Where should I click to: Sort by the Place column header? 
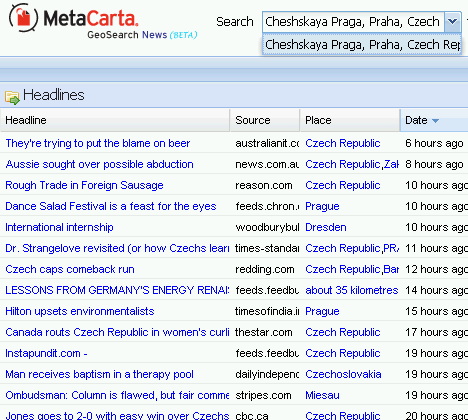tap(350, 120)
